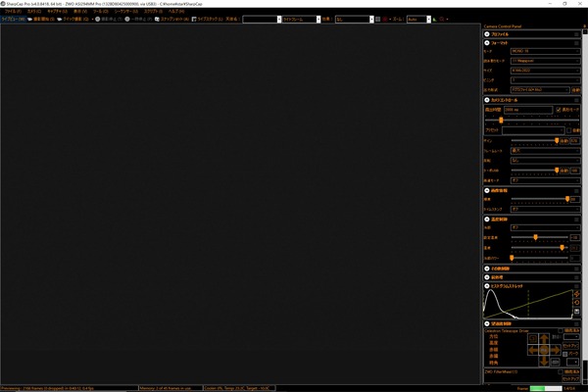588x392 pixels.
Task: Click the Stop Capture circle icon
Action: coord(97,20)
